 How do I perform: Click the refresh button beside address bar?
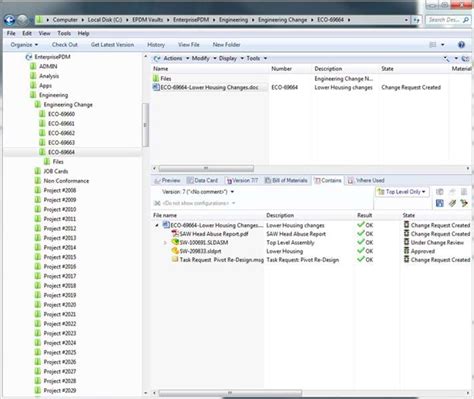(x=416, y=20)
